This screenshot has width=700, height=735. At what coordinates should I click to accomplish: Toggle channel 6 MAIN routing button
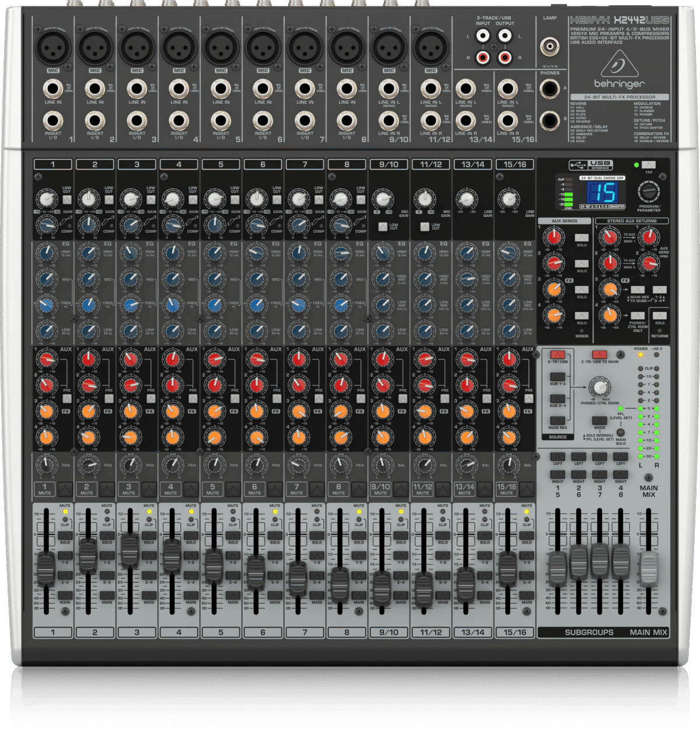pos(275,595)
